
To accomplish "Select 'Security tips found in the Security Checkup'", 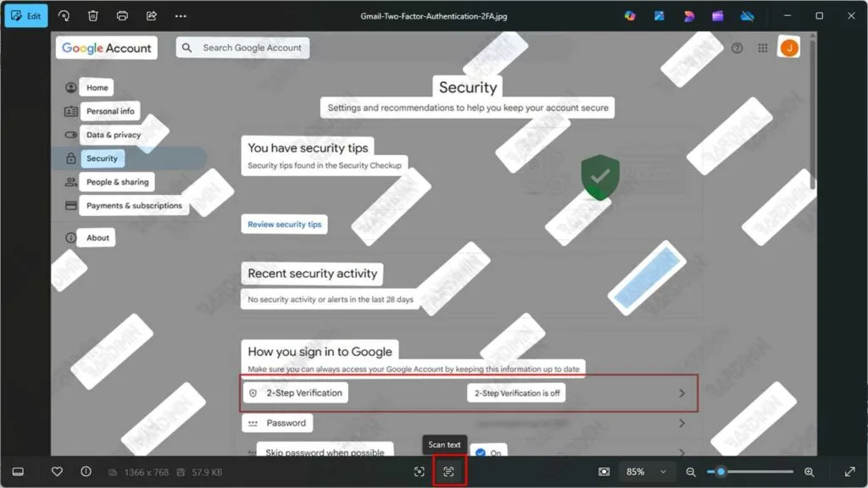I will [325, 165].
